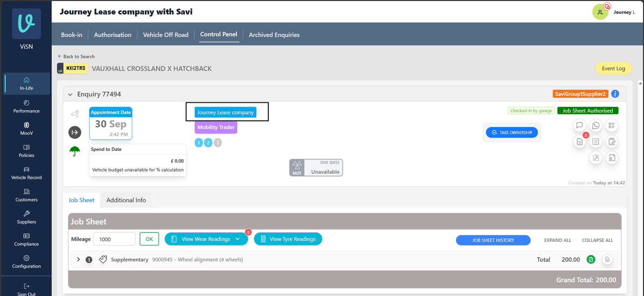Open the View Wear Readings dropdown
This screenshot has height=296, width=644.
click(x=206, y=239)
